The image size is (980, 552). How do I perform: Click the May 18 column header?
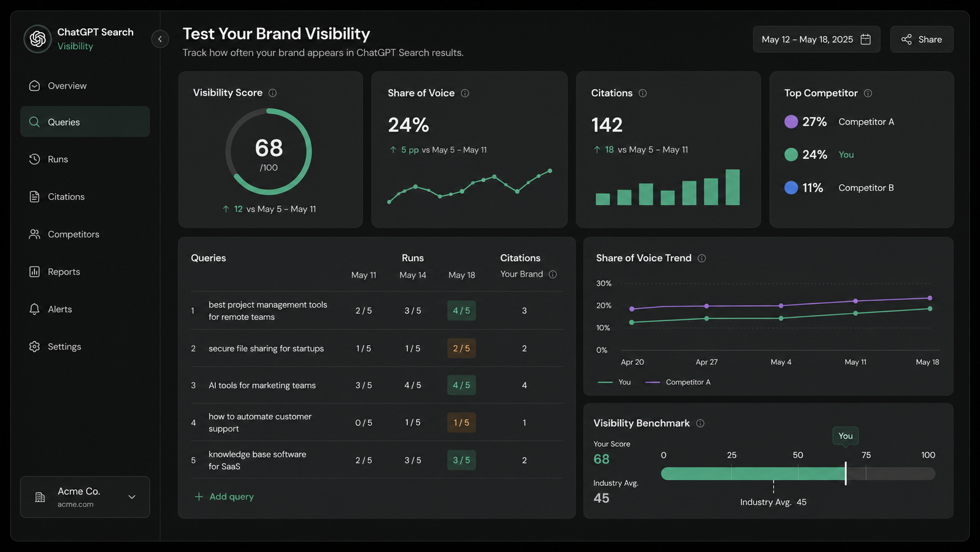[462, 275]
